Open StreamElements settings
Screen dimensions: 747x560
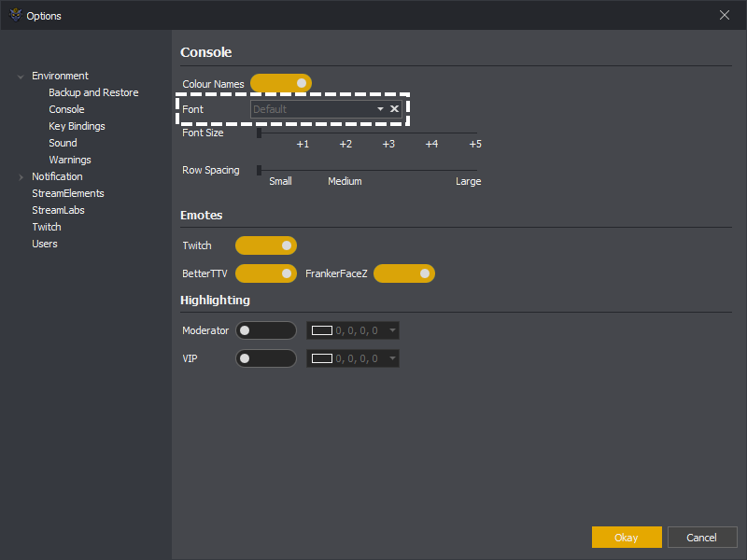[x=68, y=193]
